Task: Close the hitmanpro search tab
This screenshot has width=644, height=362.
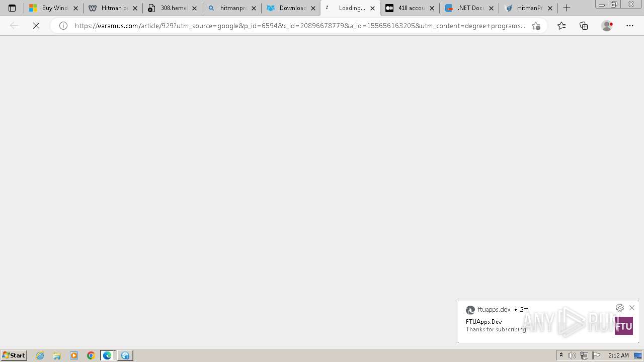Action: click(x=254, y=9)
